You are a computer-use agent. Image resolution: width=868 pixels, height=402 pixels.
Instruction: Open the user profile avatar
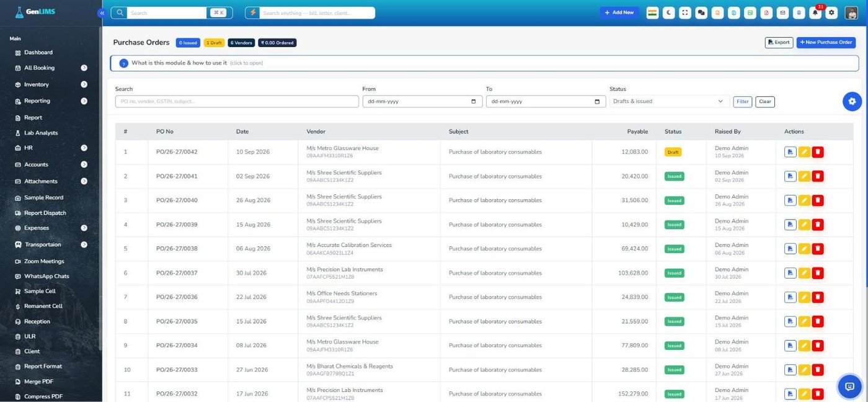click(851, 12)
